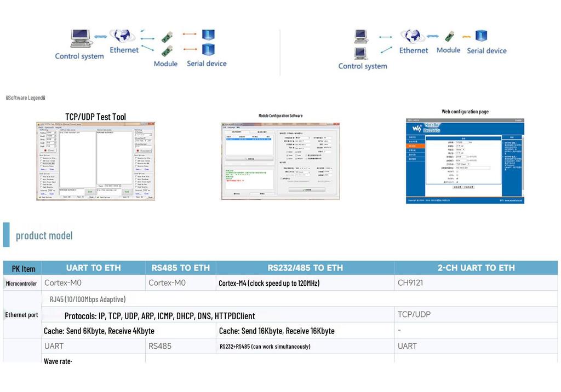The image size is (561, 392).
Task: Click the "TCP/UDP Test Tool" heading
Action: (x=95, y=117)
